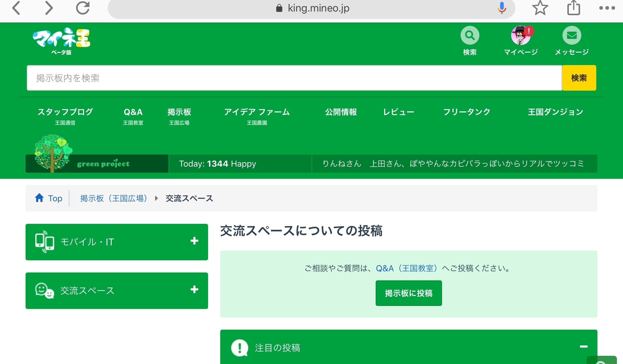Follow the Q&A(王国教室) link
The image size is (623, 364).
coord(406,268)
